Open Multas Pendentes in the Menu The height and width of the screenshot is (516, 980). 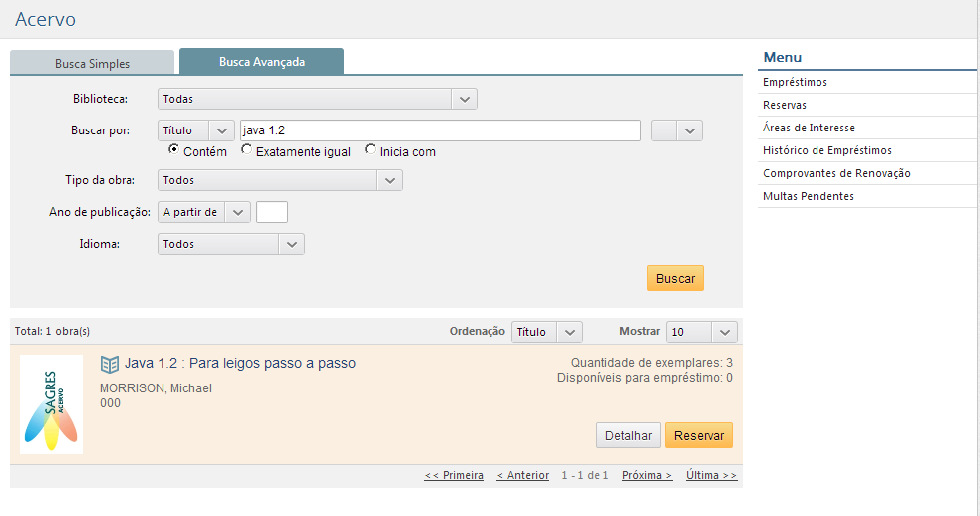pyautogui.click(x=808, y=196)
